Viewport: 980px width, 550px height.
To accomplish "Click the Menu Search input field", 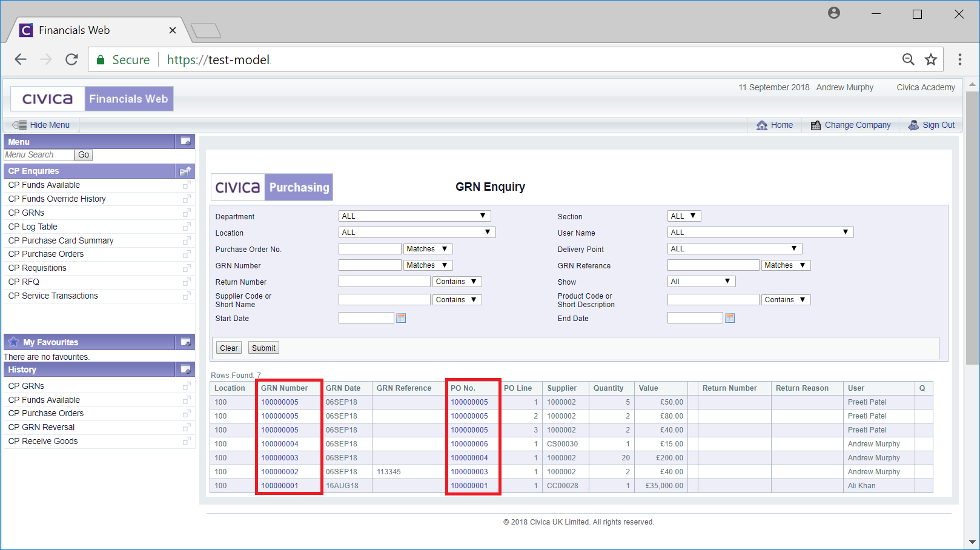I will pyautogui.click(x=39, y=155).
